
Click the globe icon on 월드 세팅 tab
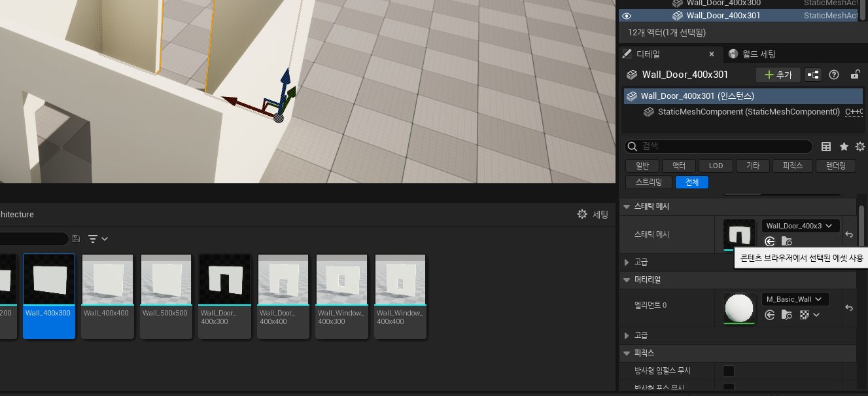pyautogui.click(x=733, y=54)
